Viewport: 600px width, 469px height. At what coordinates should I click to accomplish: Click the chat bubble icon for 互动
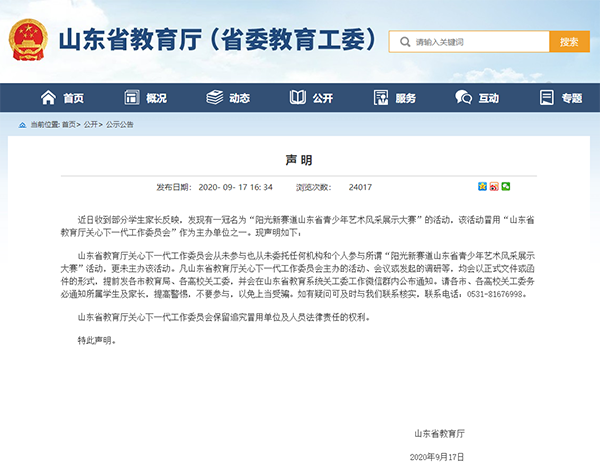463,98
